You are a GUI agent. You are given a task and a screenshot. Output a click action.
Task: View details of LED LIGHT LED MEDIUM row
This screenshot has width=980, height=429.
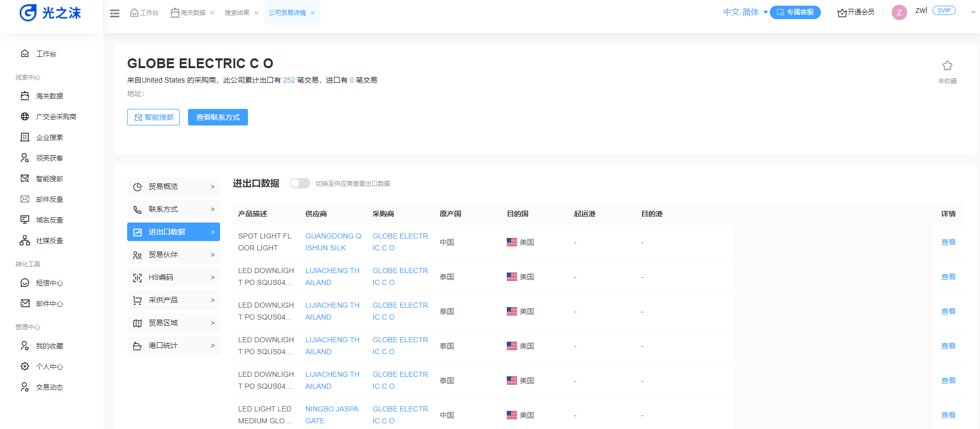click(x=948, y=415)
